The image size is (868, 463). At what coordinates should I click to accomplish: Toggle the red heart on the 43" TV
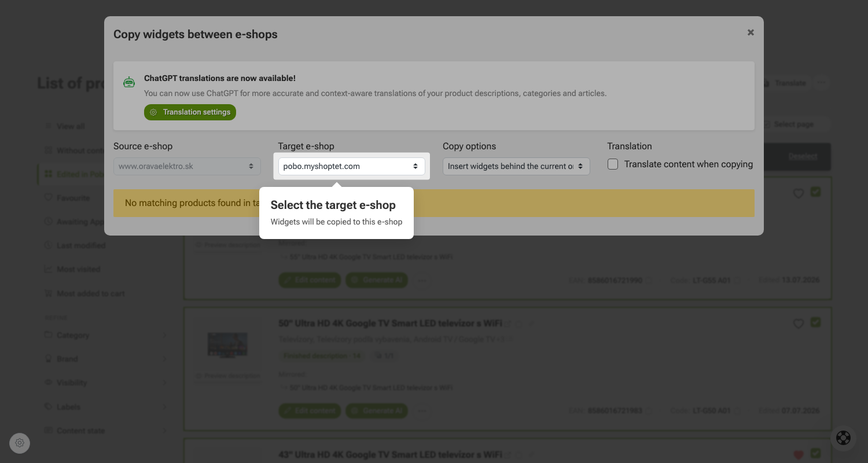point(799,455)
